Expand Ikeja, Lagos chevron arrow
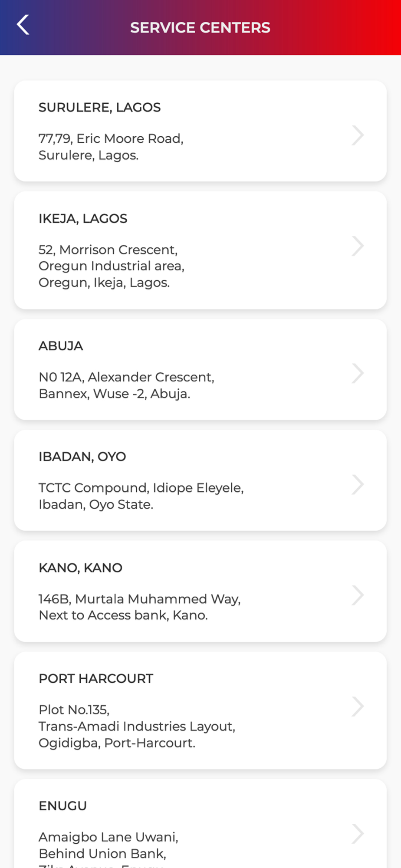The height and width of the screenshot is (868, 401). pyautogui.click(x=358, y=247)
